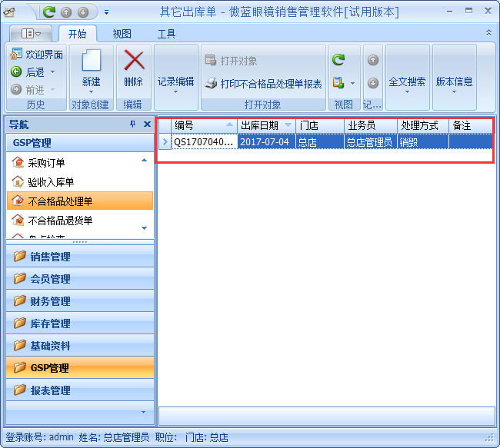The image size is (500, 448).
Task: Open the 版本信息 dropdown
Action: point(454,85)
